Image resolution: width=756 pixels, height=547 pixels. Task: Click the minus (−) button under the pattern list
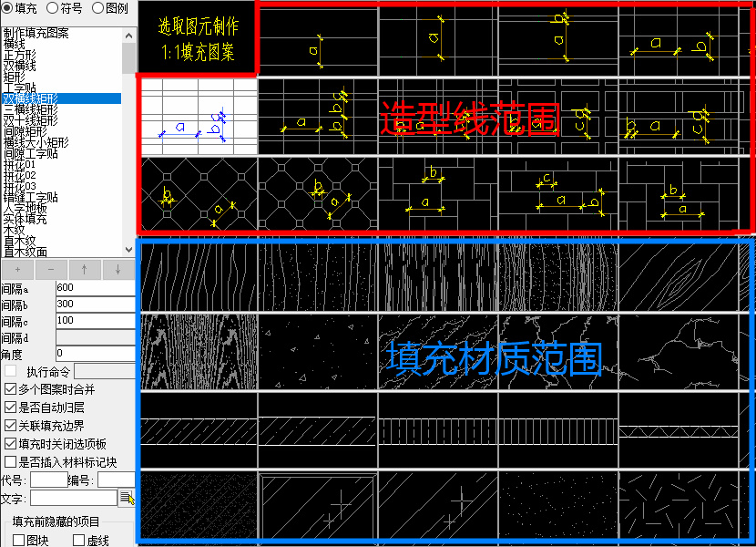51,270
